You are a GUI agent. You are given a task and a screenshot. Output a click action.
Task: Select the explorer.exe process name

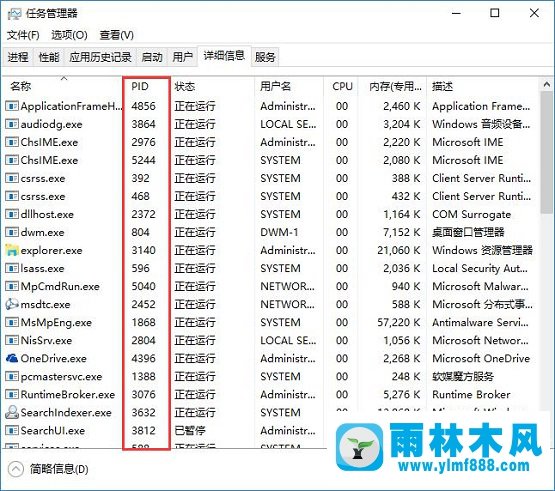(51, 251)
